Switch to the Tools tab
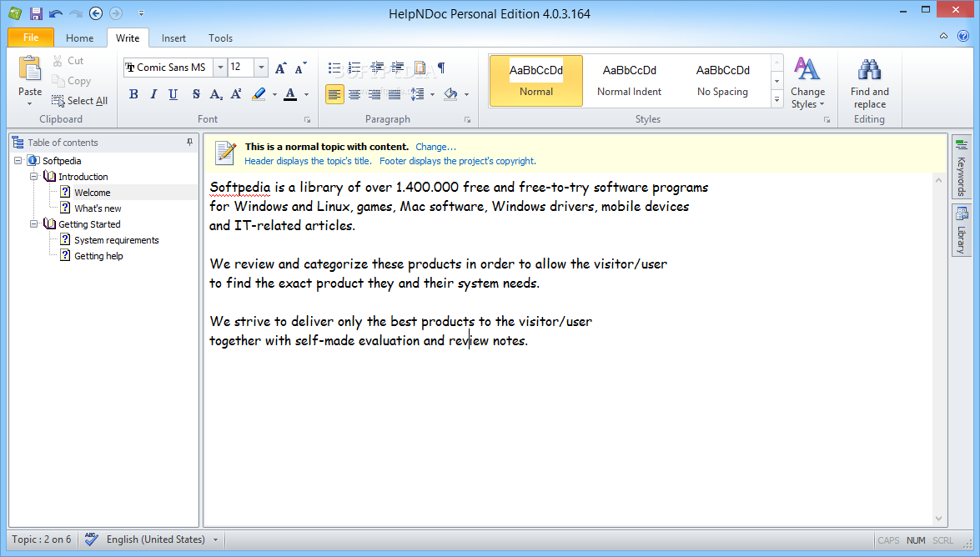 pos(220,38)
